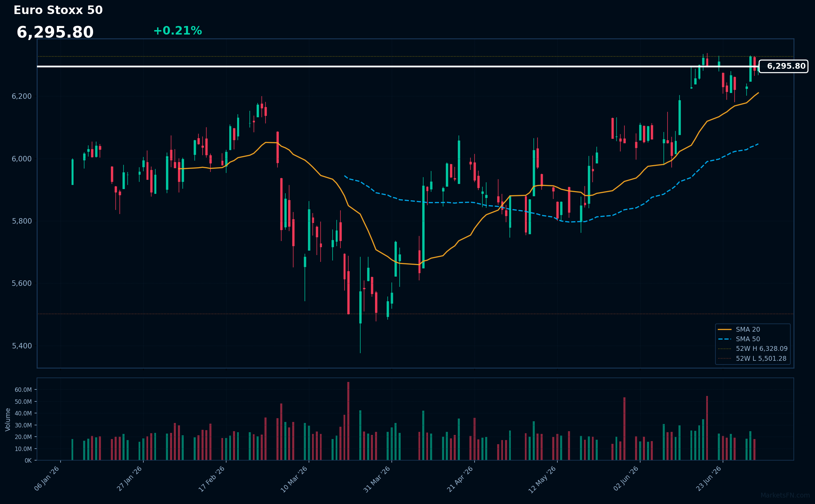Click the 50.0M volume axis label
The height and width of the screenshot is (504, 815).
[x=23, y=402]
